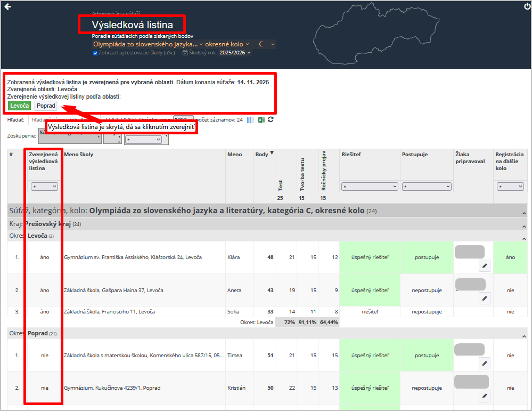The image size is (532, 411).
Task: Export results to Excel
Action: click(261, 120)
